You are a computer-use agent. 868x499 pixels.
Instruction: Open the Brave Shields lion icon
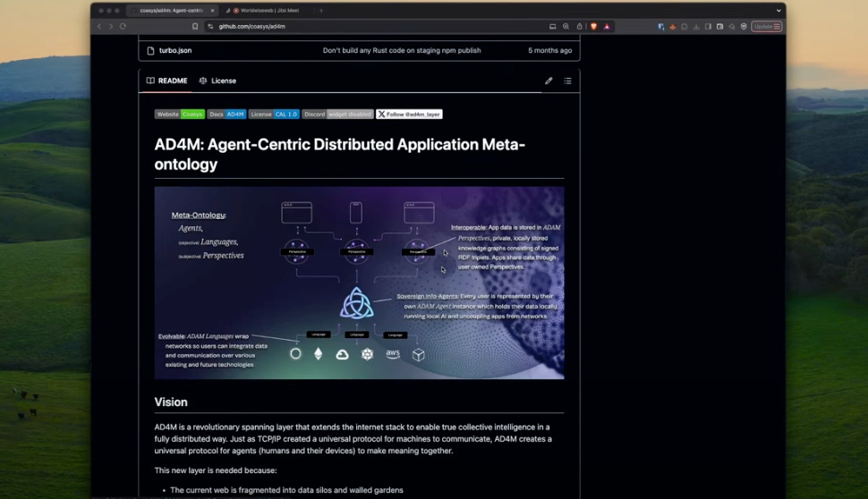click(x=593, y=26)
